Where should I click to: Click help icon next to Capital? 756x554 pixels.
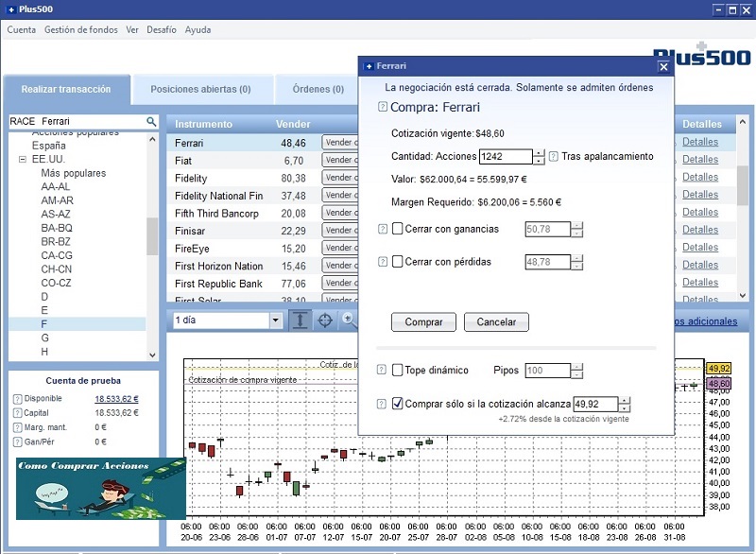17,413
